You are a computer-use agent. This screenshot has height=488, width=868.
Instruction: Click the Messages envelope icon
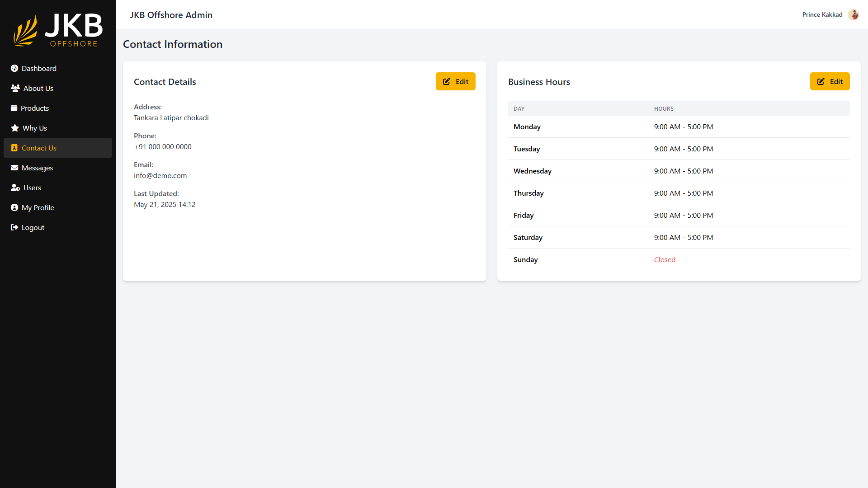[14, 168]
